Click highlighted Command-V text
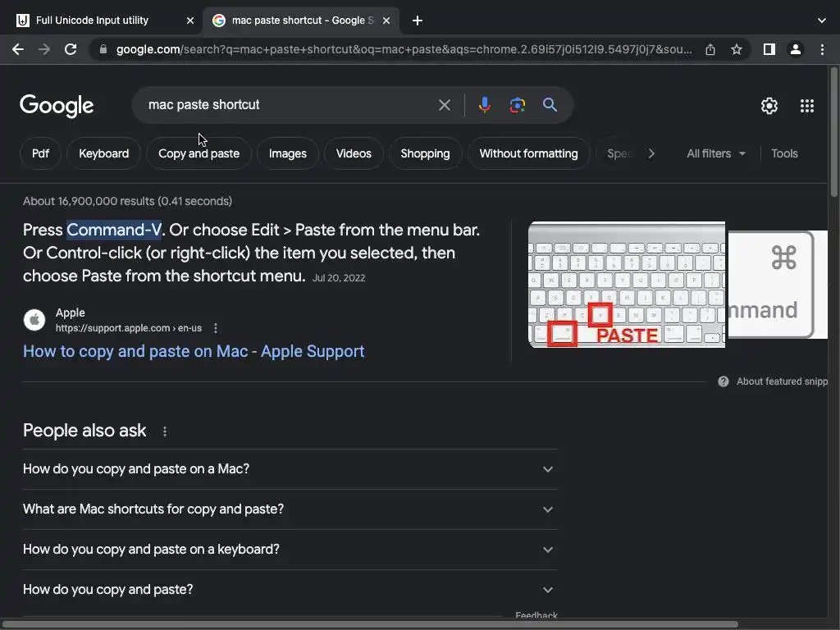The height and width of the screenshot is (630, 840). [113, 230]
